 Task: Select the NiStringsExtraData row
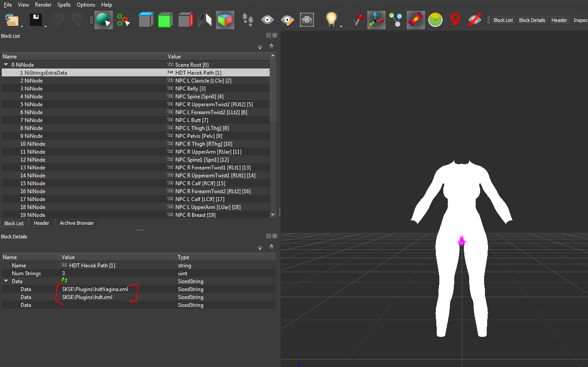click(x=135, y=72)
